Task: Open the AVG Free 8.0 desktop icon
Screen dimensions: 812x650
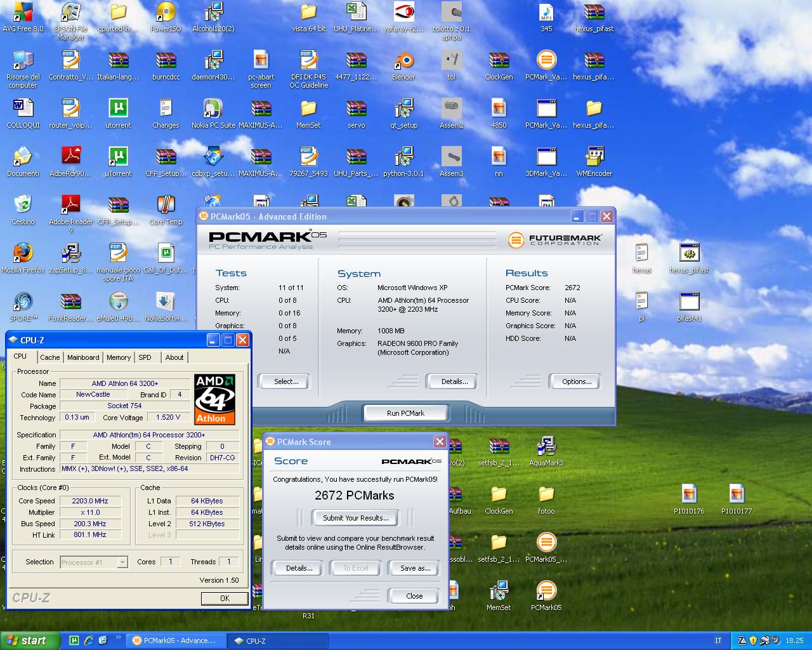Action: [x=23, y=17]
